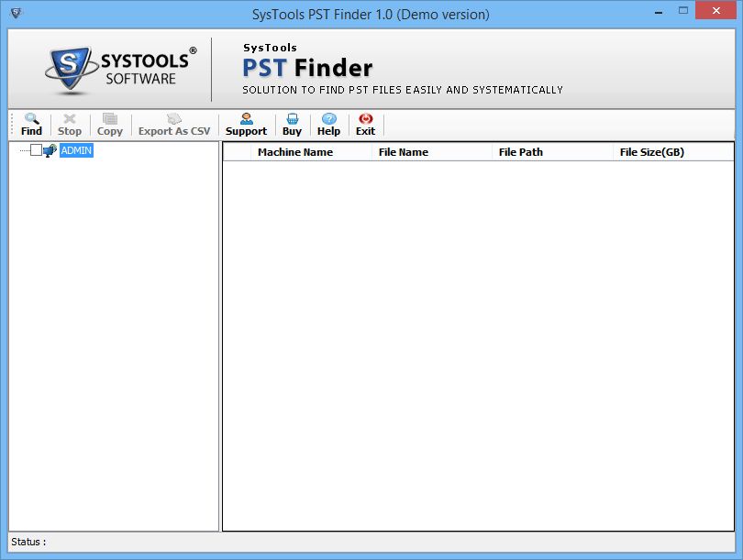Select the ADMIN tree item
Image resolution: width=743 pixels, height=560 pixels.
77,150
